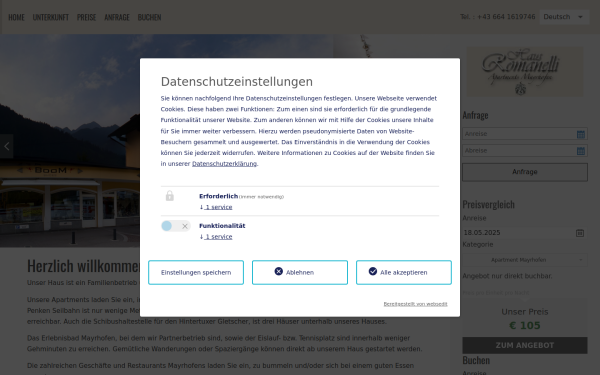The height and width of the screenshot is (375, 600).
Task: Click the Erforderlich label
Action: [x=218, y=196]
